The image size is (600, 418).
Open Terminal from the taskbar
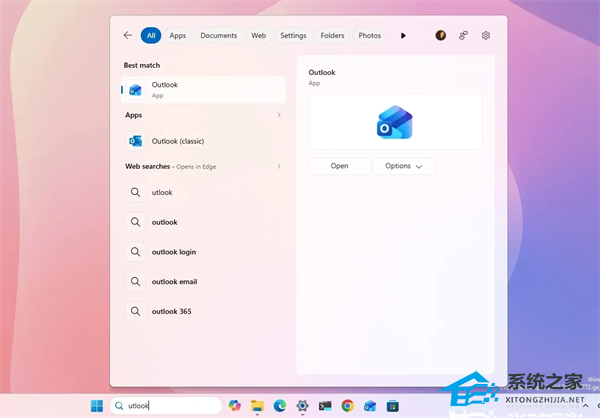tap(325, 406)
